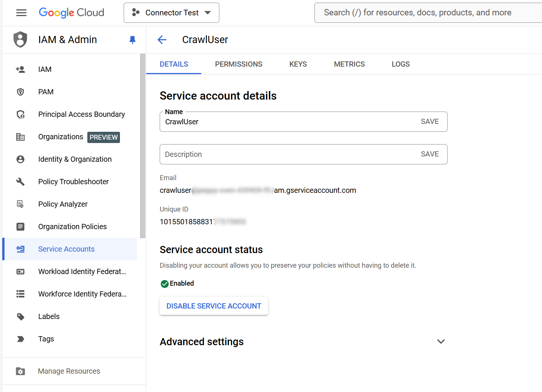The image size is (542, 392).
Task: Click the Advanced settings heading
Action: [x=202, y=342]
